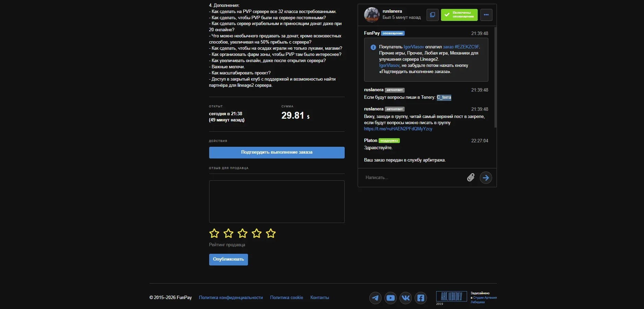
Task: Rate seller with the first star
Action: (x=214, y=234)
